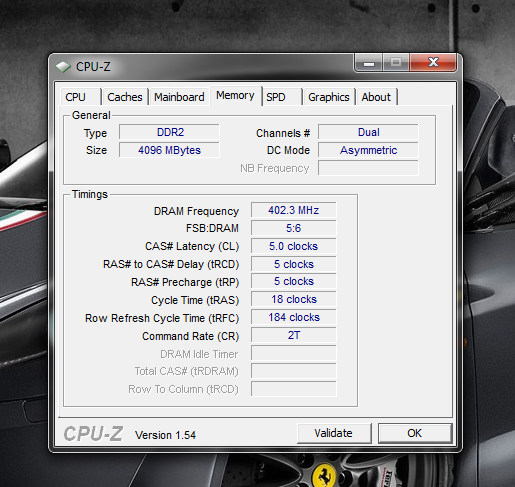
Task: Select the 4096 MBytes size value
Action: click(x=169, y=150)
